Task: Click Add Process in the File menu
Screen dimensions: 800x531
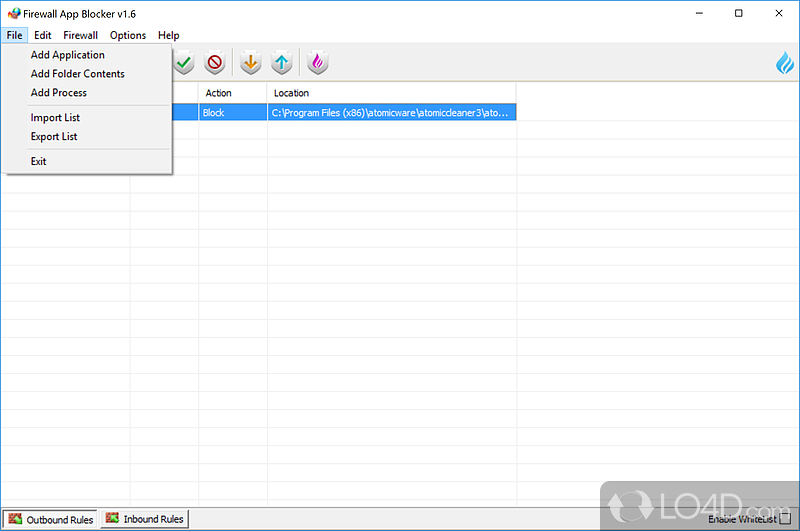Action: point(58,93)
